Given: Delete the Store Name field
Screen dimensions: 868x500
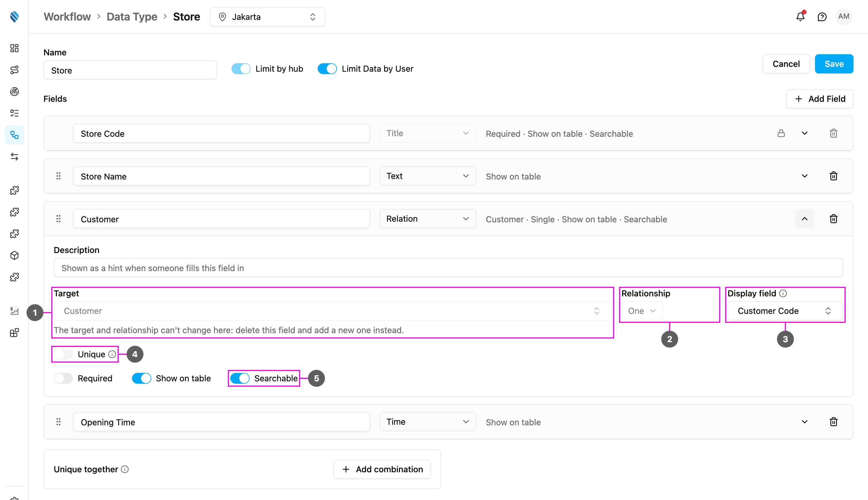Looking at the screenshot, I should [833, 176].
